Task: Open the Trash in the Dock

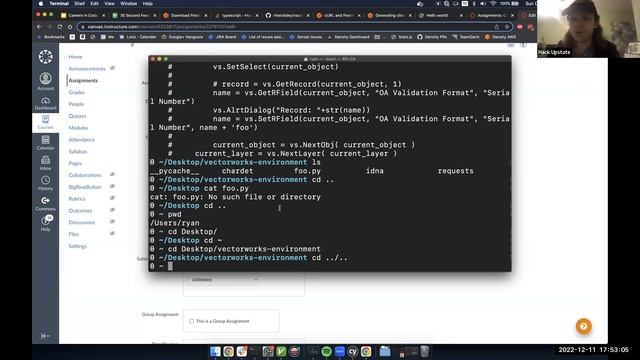Action: (424, 351)
